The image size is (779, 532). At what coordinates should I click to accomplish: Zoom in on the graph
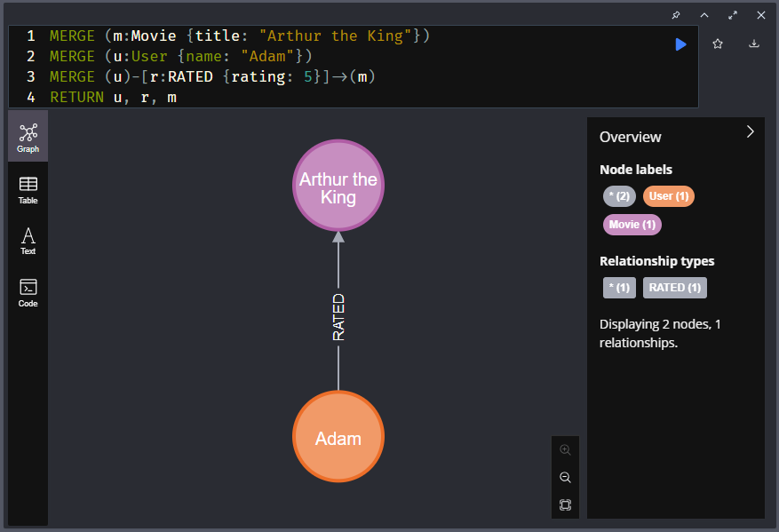click(x=565, y=450)
